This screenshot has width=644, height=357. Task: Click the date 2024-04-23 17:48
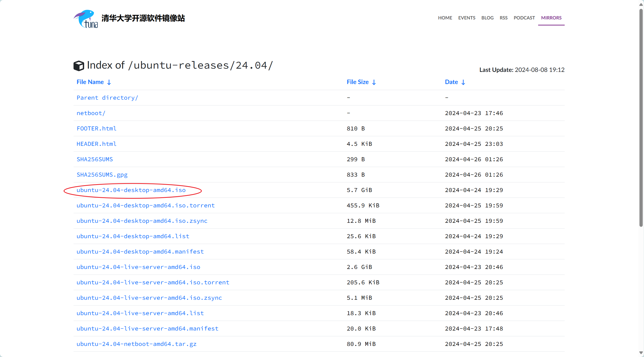point(474,328)
